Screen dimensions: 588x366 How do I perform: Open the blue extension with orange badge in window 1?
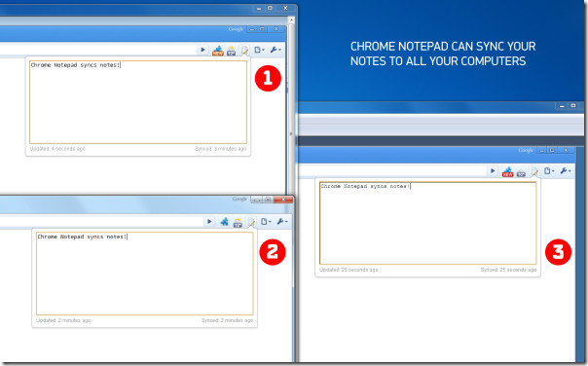click(x=217, y=51)
